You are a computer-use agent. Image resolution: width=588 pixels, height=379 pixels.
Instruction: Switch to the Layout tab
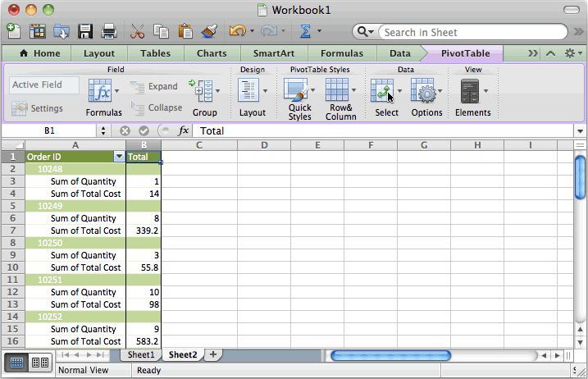pyautogui.click(x=99, y=53)
